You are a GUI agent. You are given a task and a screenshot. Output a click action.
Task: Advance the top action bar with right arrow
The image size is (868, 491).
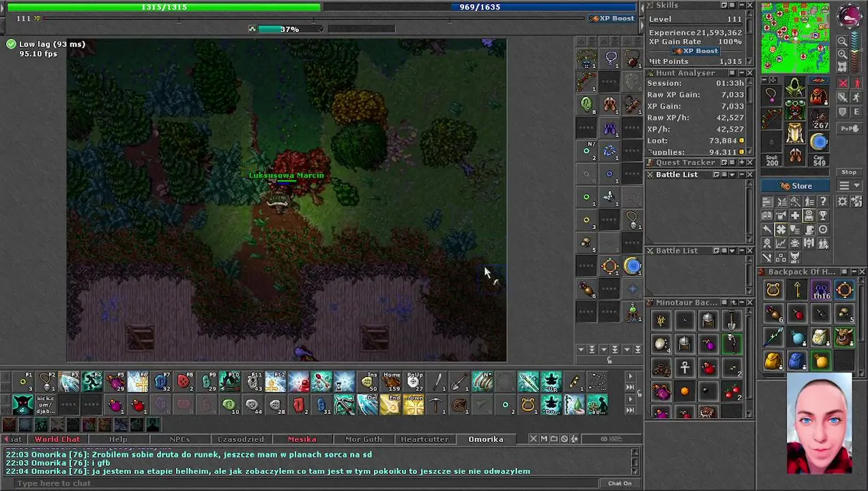tap(630, 376)
